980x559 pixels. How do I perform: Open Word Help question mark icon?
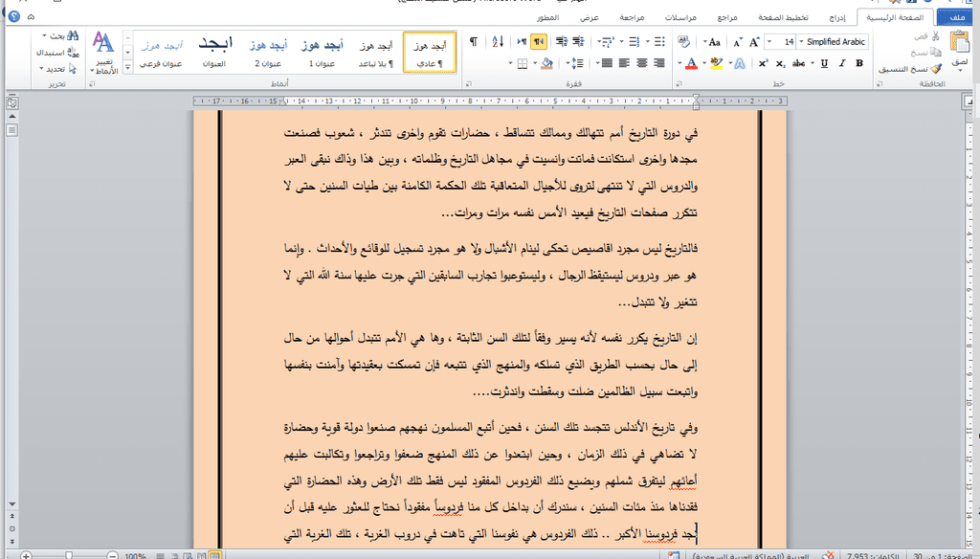pos(14,16)
